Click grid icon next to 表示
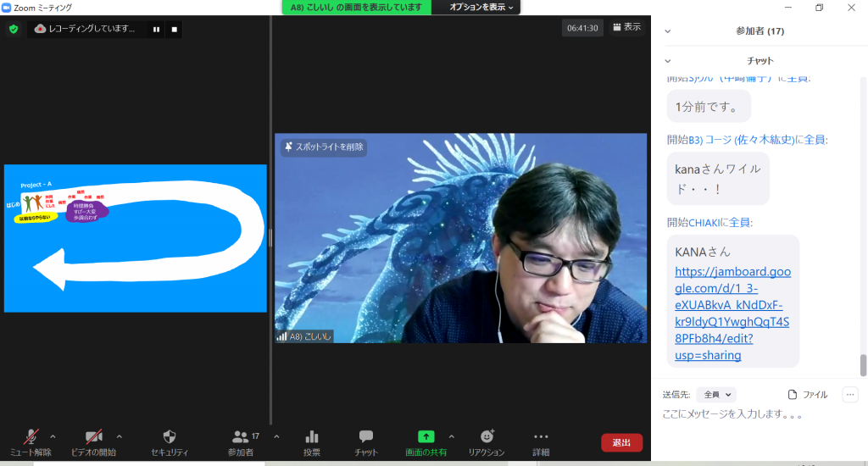This screenshot has height=466, width=868. (x=617, y=27)
